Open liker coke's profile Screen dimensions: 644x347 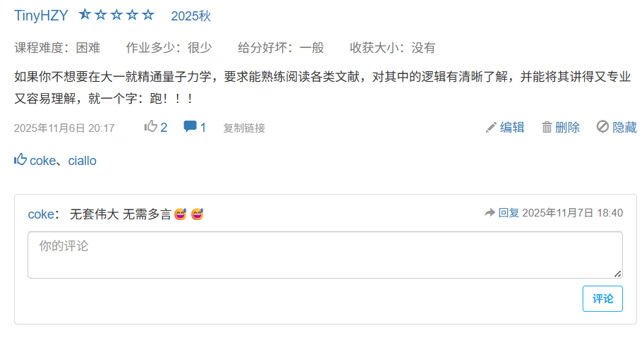click(42, 161)
